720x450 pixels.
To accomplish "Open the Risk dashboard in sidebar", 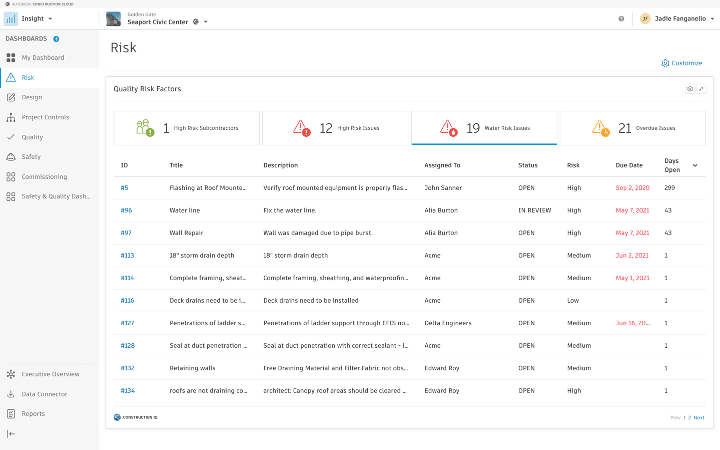I will (x=28, y=77).
